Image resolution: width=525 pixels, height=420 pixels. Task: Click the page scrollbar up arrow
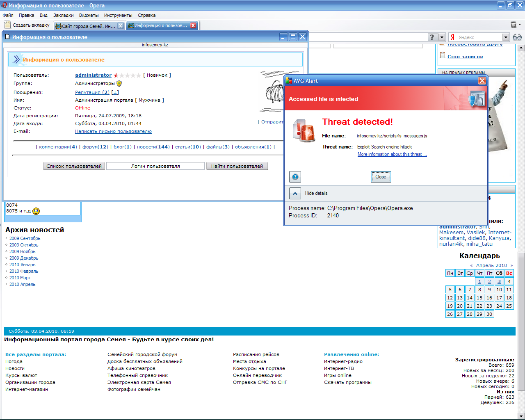point(521,48)
